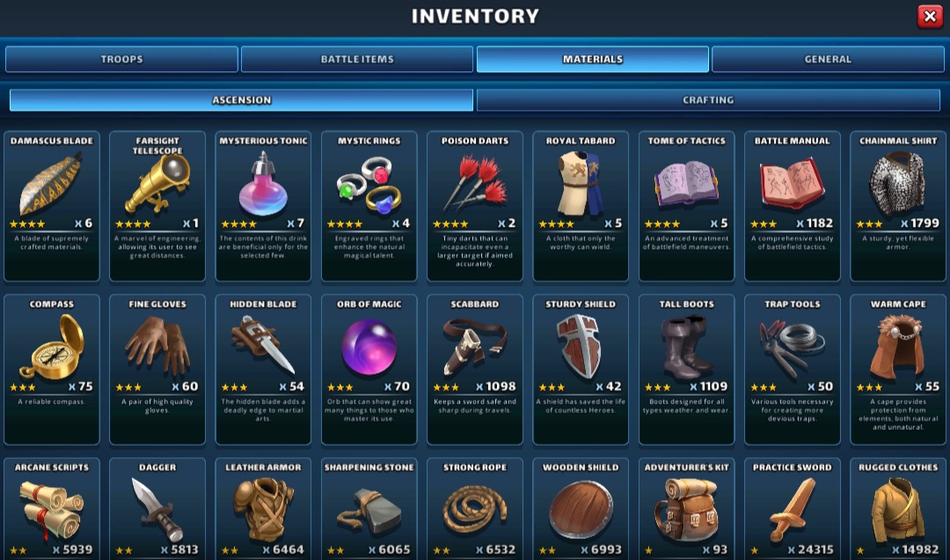Show the Crafting materials sub-tab

coord(708,100)
